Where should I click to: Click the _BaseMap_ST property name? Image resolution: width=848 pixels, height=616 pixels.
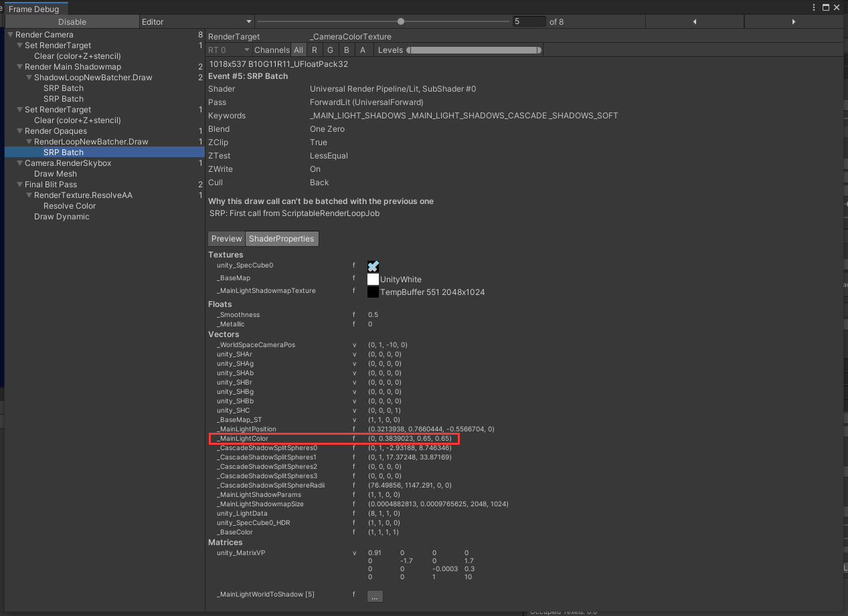(239, 420)
